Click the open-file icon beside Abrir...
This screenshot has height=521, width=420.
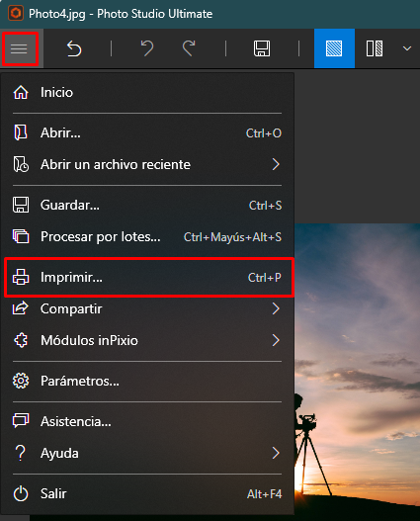click(x=21, y=132)
